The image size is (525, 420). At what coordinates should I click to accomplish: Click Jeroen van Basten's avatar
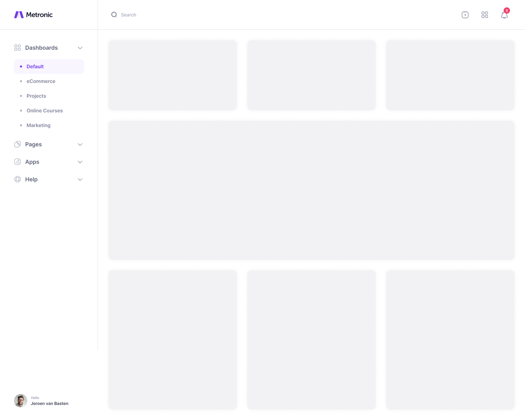pos(21,401)
